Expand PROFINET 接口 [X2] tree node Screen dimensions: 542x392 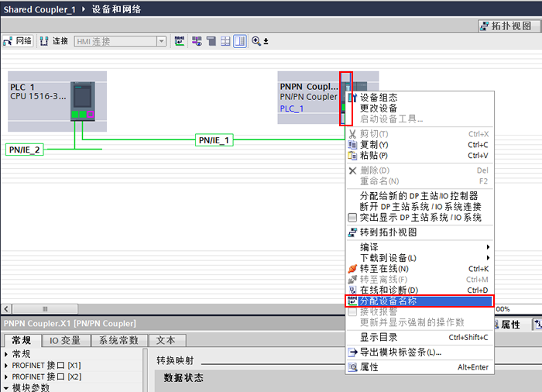click(x=6, y=377)
